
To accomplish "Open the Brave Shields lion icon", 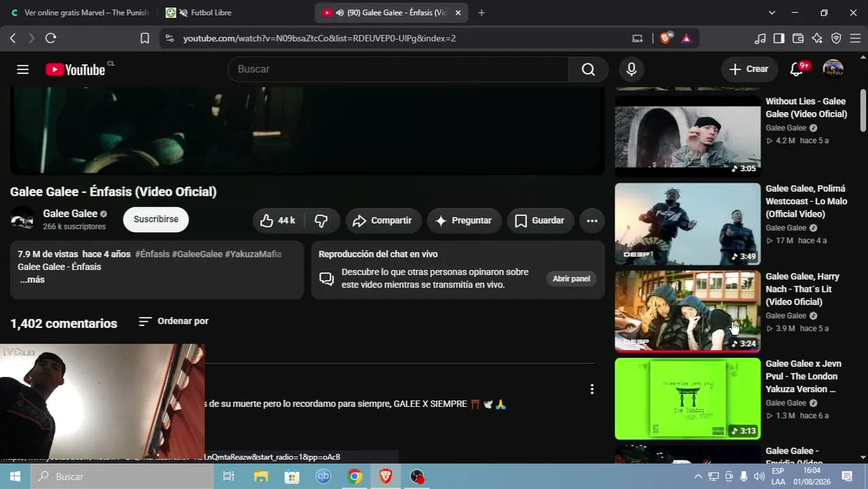I will (x=666, y=39).
